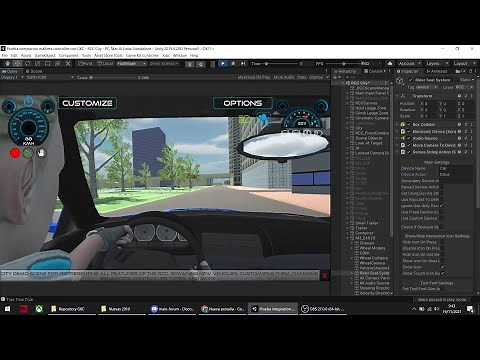Open Box Collider component options menu

coord(472,124)
